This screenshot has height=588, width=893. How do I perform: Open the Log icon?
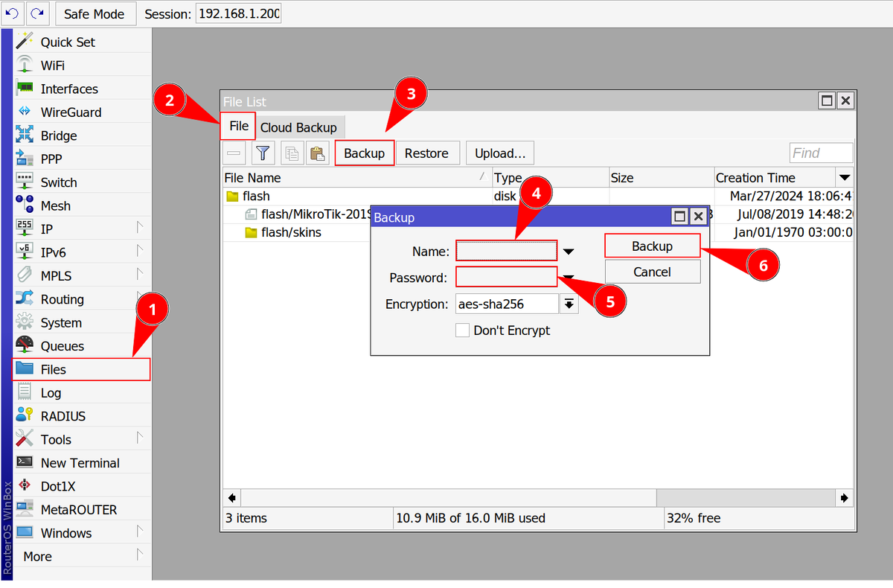coord(25,392)
